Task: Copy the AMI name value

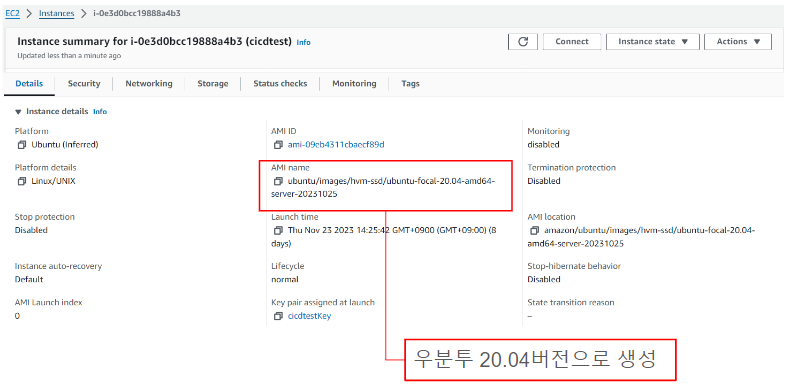Action: 278,181
